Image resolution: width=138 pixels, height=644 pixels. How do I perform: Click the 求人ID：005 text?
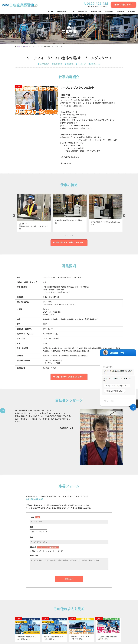[66, 163]
